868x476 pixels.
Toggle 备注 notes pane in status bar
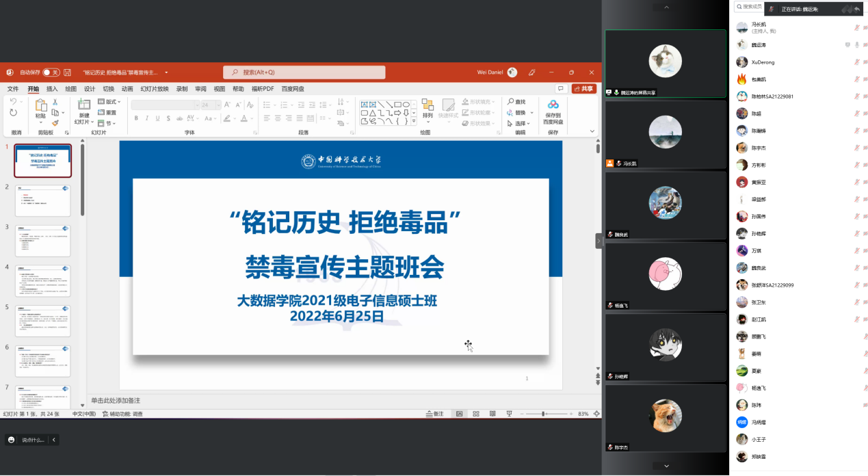(x=434, y=414)
